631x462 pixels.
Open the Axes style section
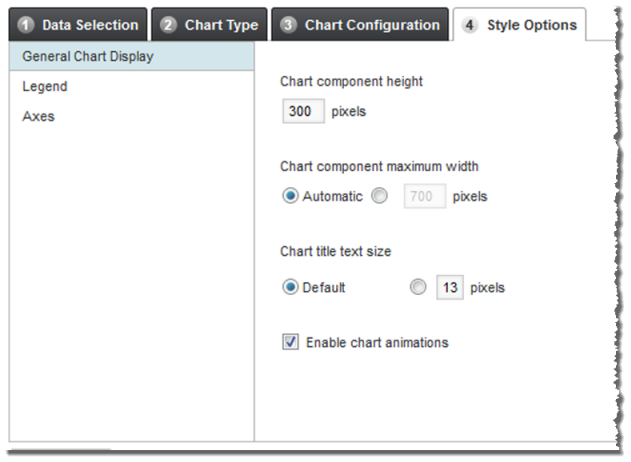(38, 116)
